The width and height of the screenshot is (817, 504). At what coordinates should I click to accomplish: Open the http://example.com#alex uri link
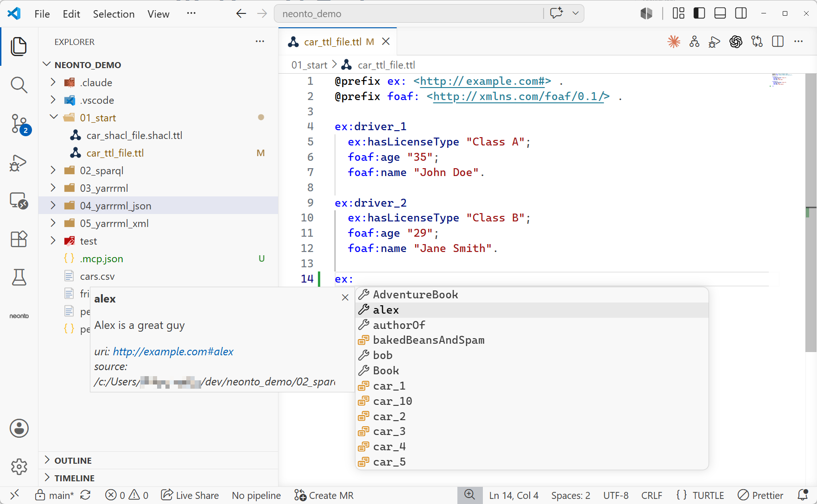pos(173,352)
